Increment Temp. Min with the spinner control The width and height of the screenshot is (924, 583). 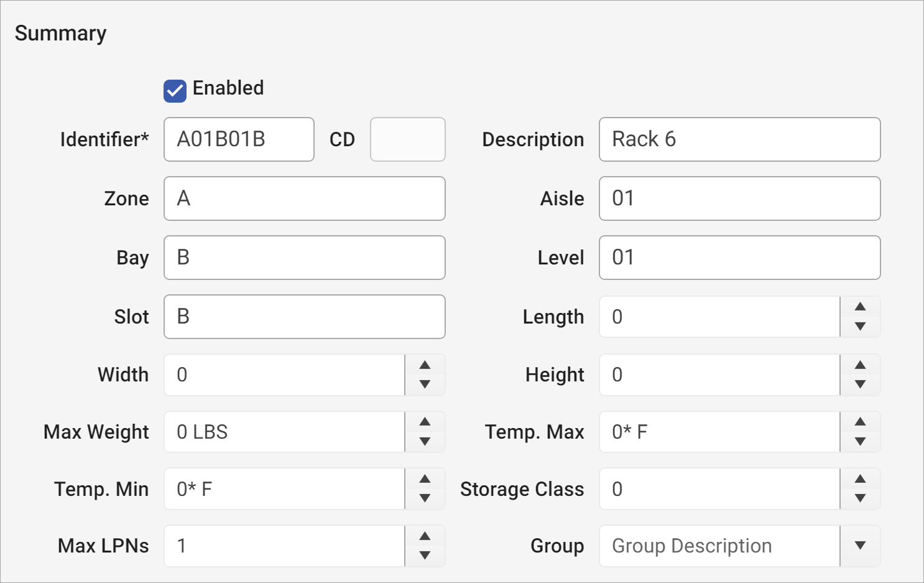pos(425,480)
